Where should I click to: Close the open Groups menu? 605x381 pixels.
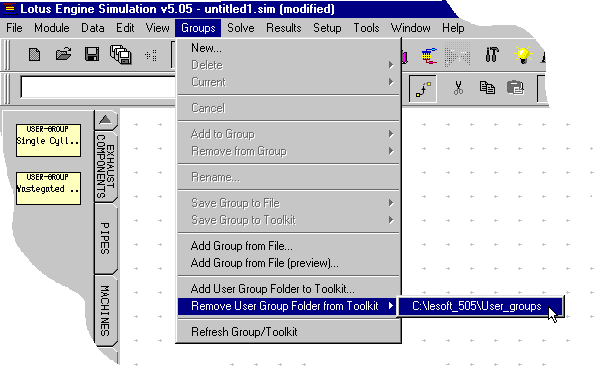(x=198, y=28)
